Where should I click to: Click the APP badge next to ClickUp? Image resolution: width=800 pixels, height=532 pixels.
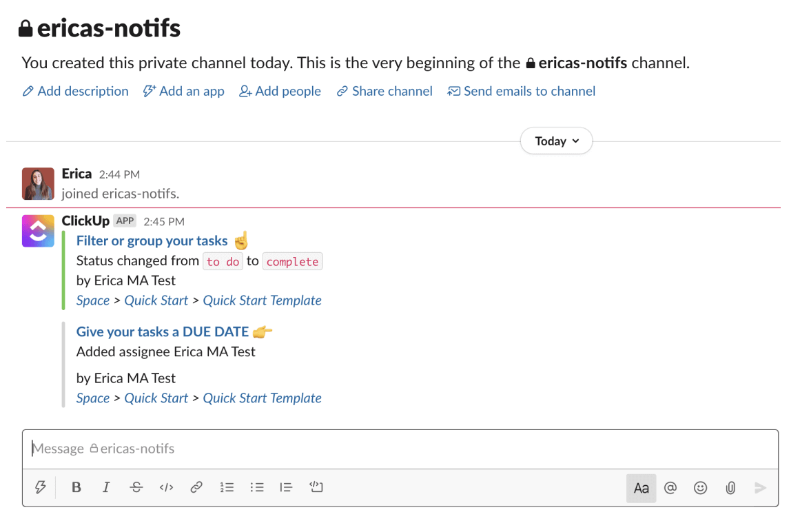tap(125, 221)
